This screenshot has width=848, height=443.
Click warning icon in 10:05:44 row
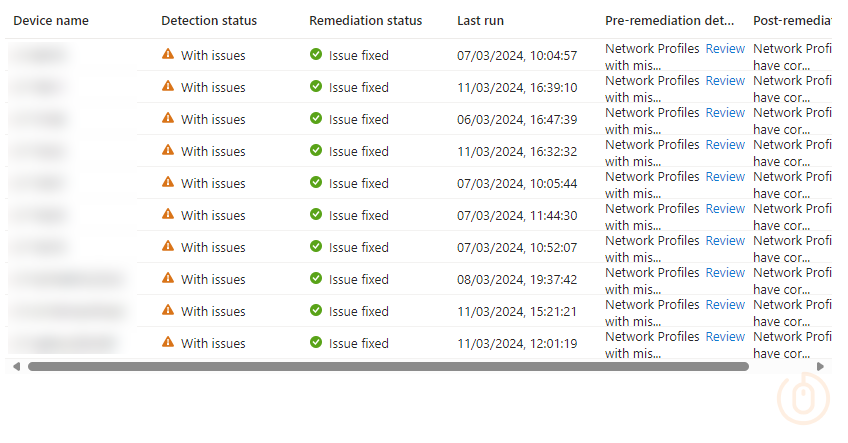(168, 183)
